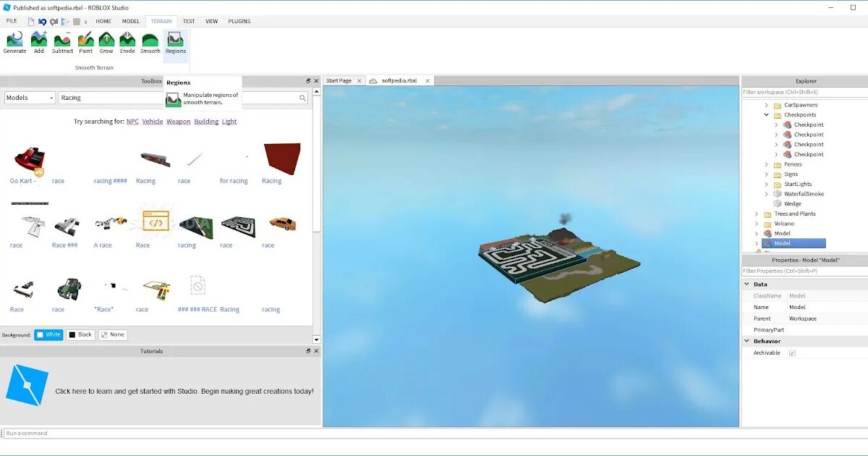Switch to the TEST ribbon tab

coord(189,21)
